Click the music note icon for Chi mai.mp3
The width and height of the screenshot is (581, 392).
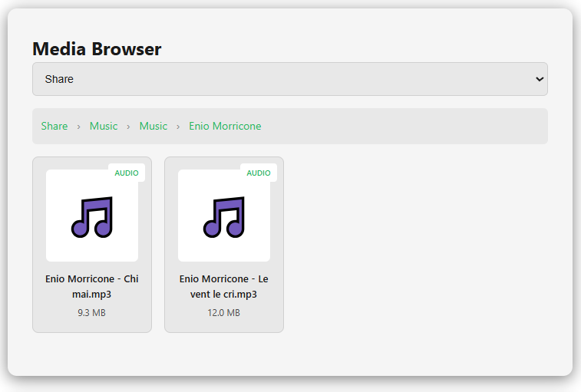(92, 217)
